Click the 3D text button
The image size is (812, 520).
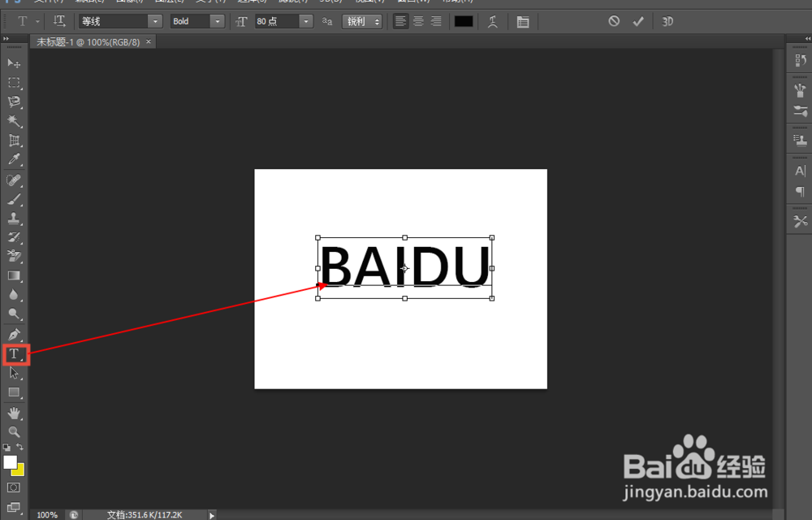click(x=667, y=21)
